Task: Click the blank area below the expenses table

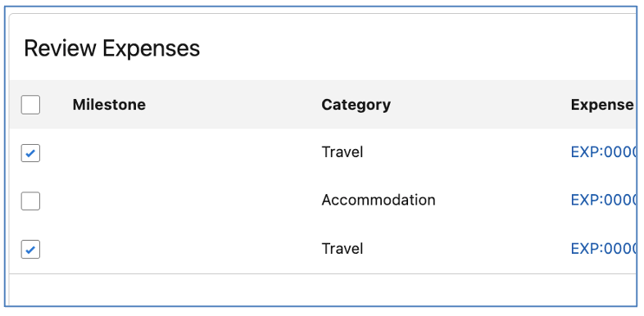Action: click(x=323, y=289)
